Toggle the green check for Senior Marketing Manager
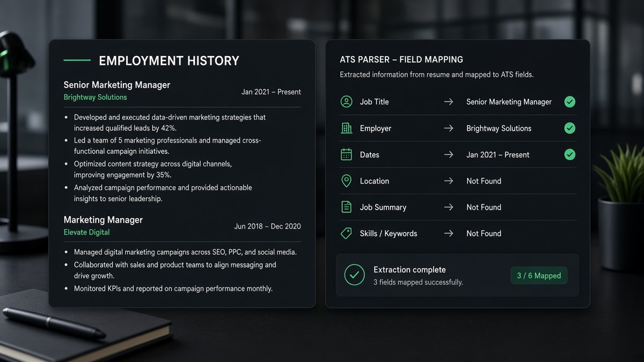 pyautogui.click(x=570, y=102)
